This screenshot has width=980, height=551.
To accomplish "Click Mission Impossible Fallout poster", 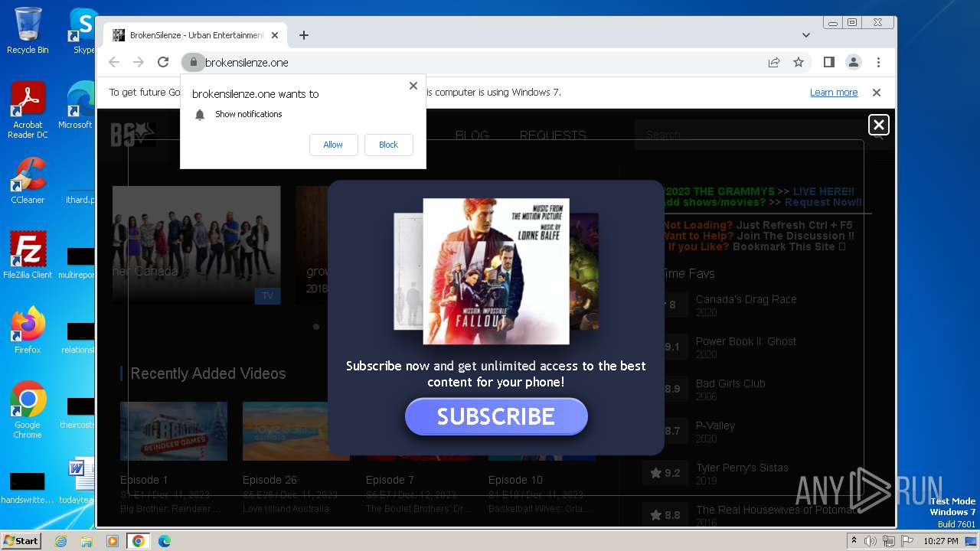I will point(496,272).
